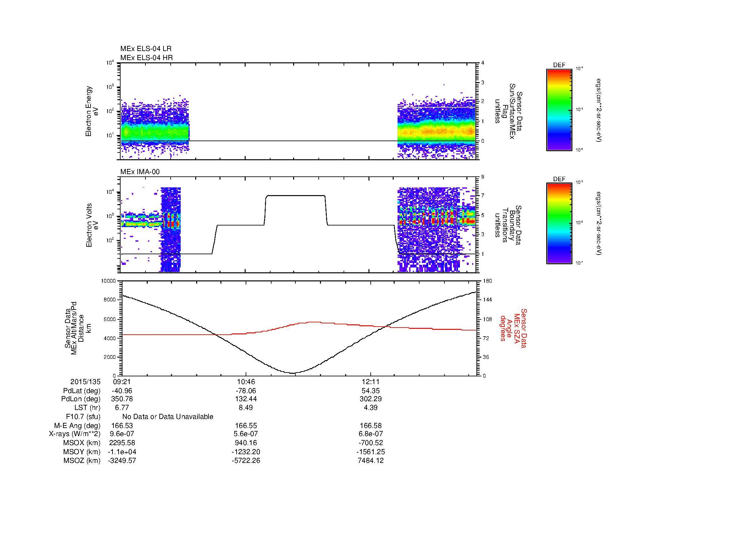The height and width of the screenshot is (534, 756).
Task: Click M-E Ang value 166.55
Action: click(246, 425)
